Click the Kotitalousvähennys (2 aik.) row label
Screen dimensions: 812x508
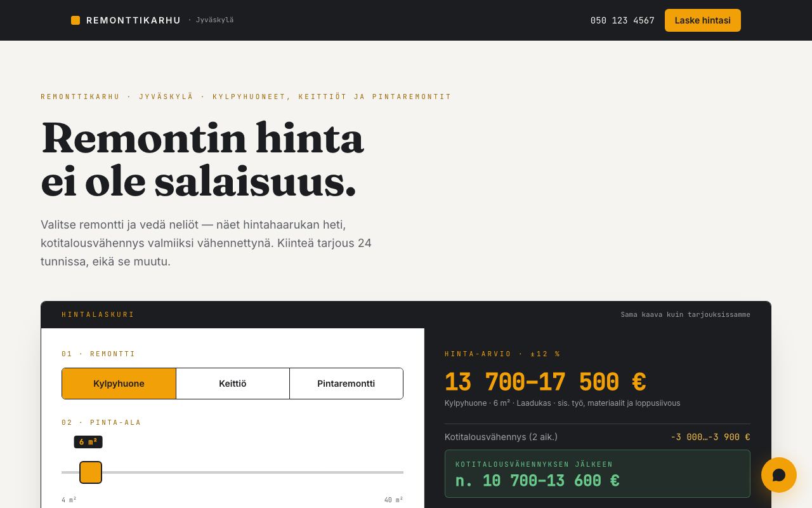click(x=501, y=437)
